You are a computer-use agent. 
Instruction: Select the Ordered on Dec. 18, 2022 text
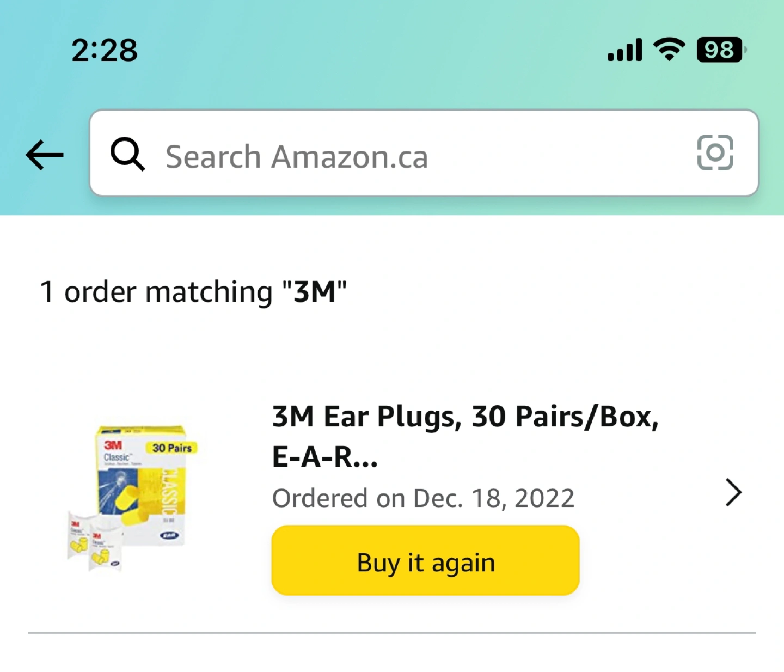[x=423, y=498]
